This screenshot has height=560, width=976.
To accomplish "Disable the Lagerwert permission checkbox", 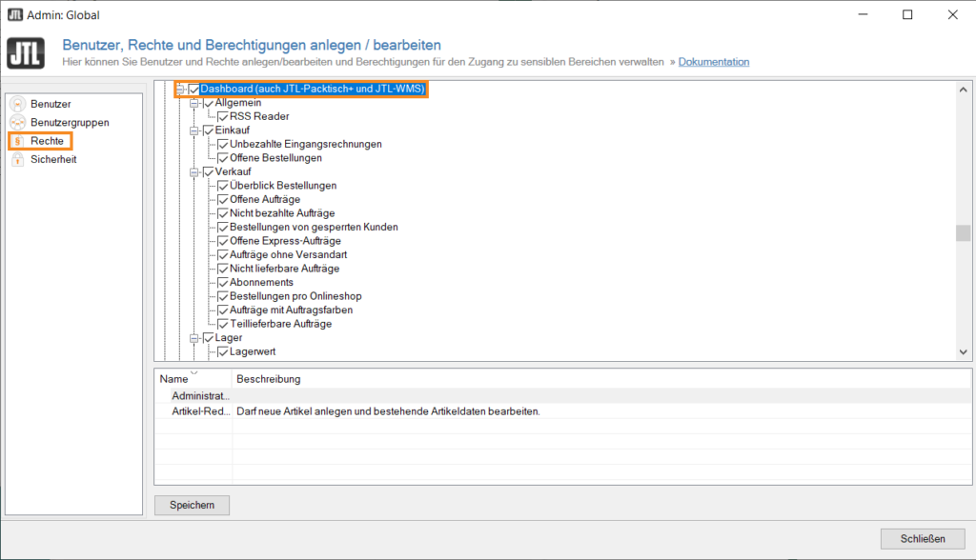I will tap(223, 351).
